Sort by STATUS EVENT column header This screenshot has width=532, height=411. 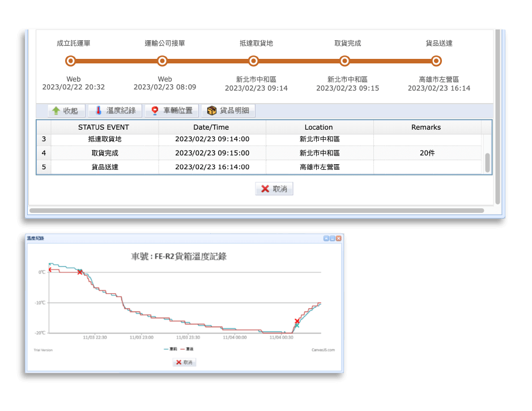click(x=104, y=127)
